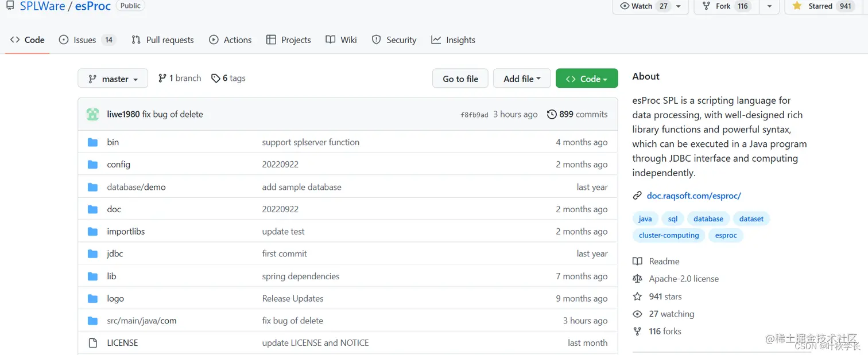Viewport: 868px width, 355px height.
Task: Open the Issues tab
Action: (x=88, y=40)
